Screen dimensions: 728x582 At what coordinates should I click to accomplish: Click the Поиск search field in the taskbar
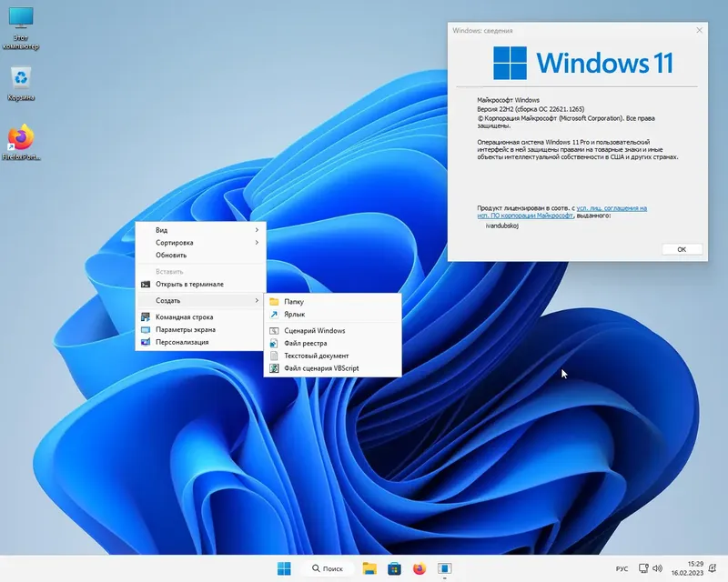click(329, 568)
